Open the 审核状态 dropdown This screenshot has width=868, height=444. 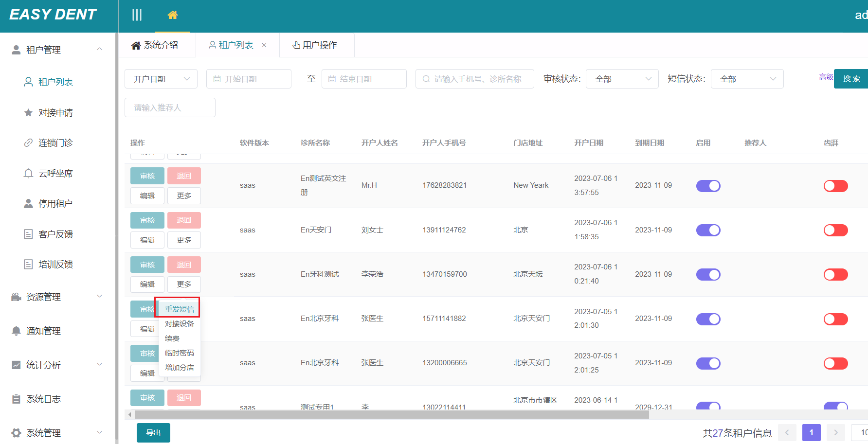point(622,79)
